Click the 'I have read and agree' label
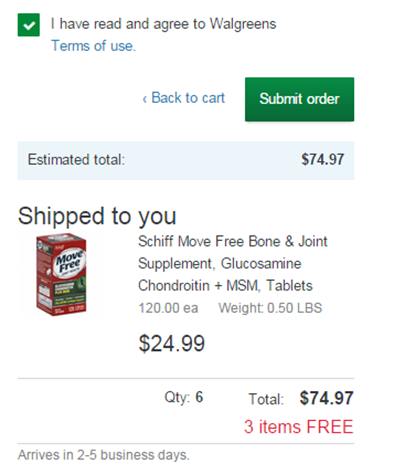Viewport: 394px width, 474px height. 163,24
